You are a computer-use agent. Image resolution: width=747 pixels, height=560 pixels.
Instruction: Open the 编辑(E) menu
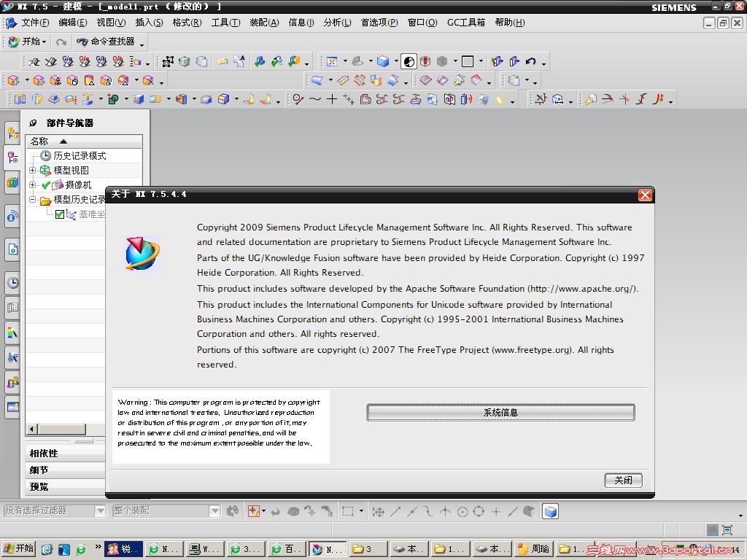[72, 23]
